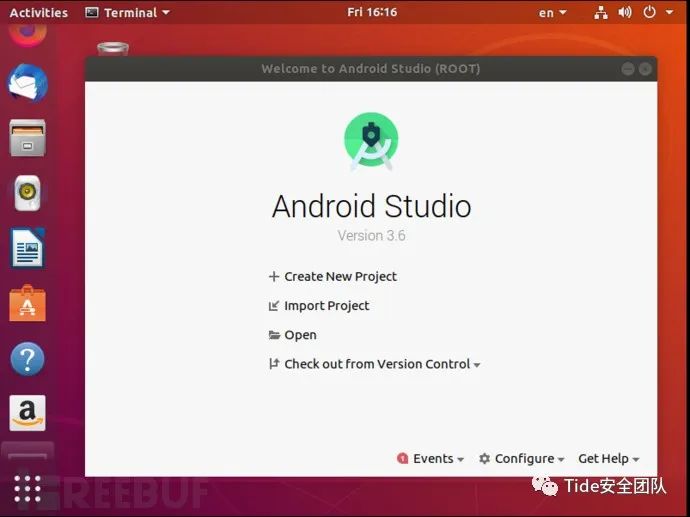This screenshot has width=690, height=517.
Task: Click the Welcome to Android Studio title bar
Action: 371,69
